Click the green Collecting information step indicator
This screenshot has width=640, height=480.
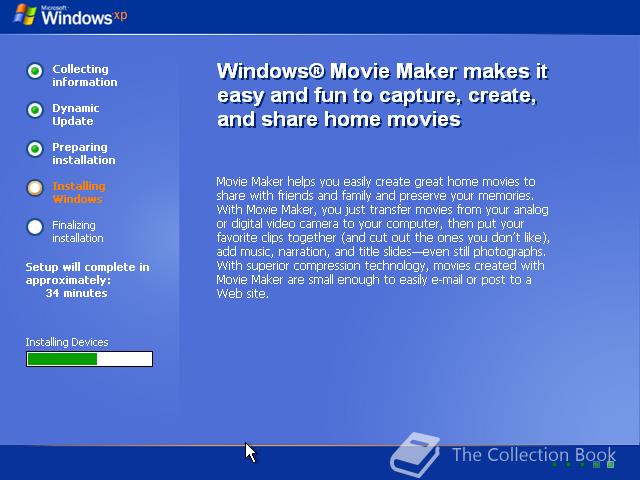pos(35,71)
